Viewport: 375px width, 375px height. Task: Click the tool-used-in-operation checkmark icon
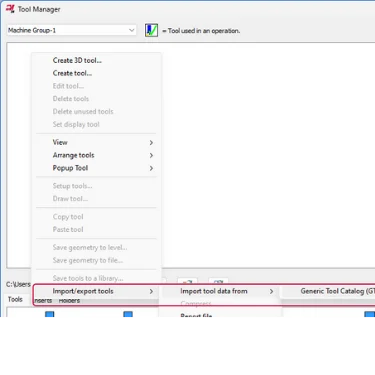coord(151,30)
